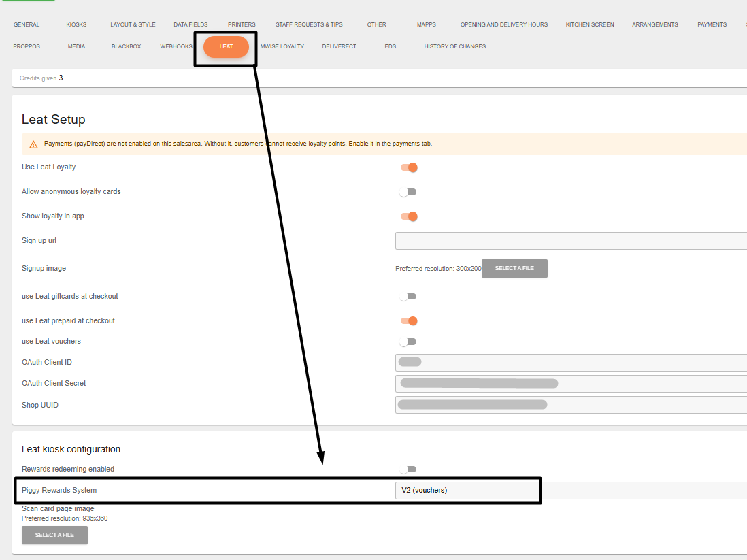
Task: Open the Piggy Rewards System dropdown
Action: [571, 491]
